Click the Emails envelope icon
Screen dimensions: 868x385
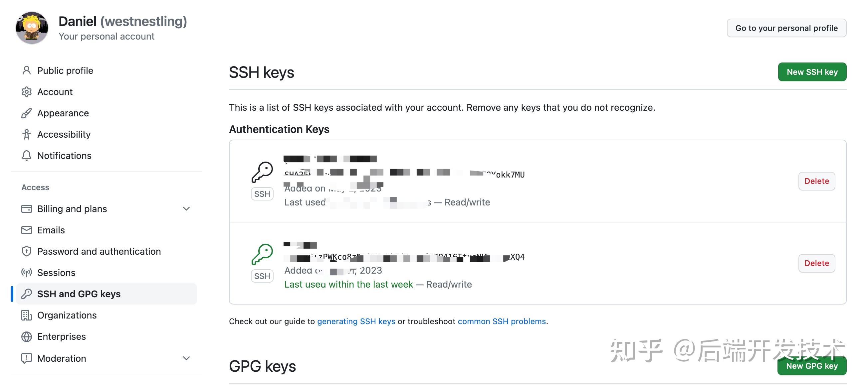click(x=27, y=230)
